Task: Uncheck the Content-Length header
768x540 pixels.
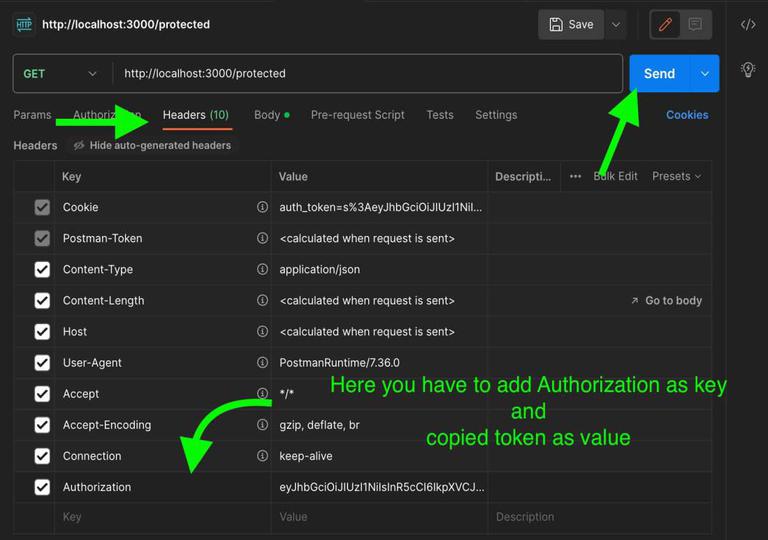Action: [42, 300]
